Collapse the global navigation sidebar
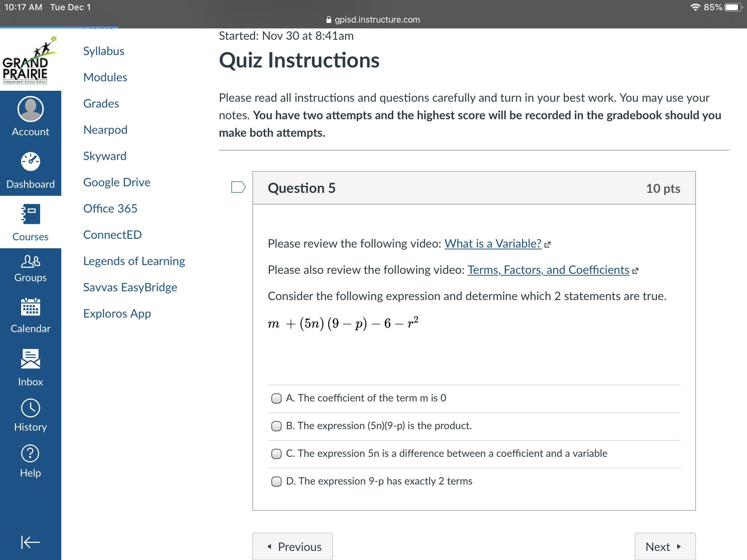Screen dimensions: 747x560 (31, 542)
